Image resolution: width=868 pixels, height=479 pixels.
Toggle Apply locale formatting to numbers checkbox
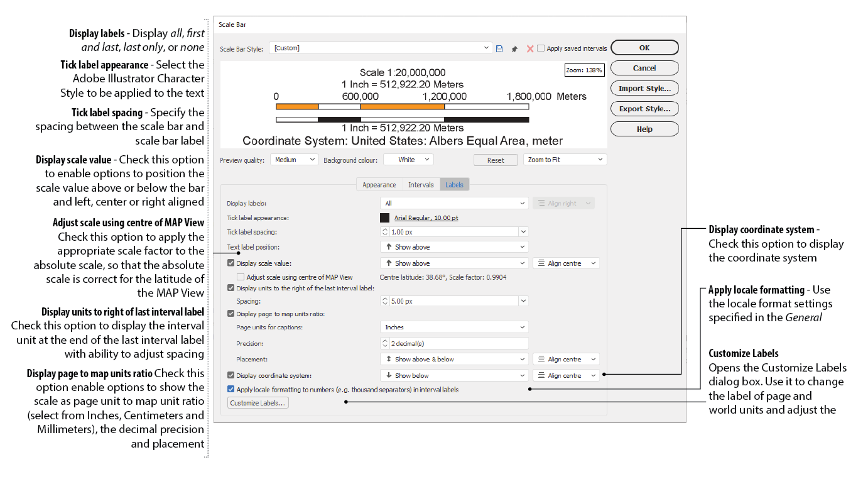(x=231, y=390)
